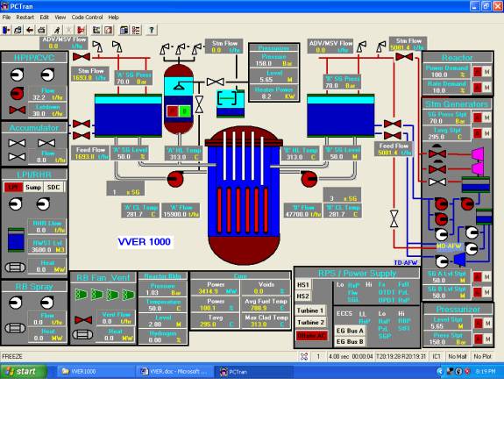Screen dimensions: 504x435
Task: Open the Restart menu
Action: pos(25,17)
